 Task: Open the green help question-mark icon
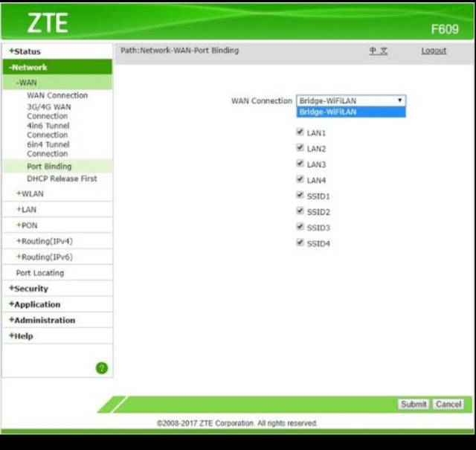[102, 368]
